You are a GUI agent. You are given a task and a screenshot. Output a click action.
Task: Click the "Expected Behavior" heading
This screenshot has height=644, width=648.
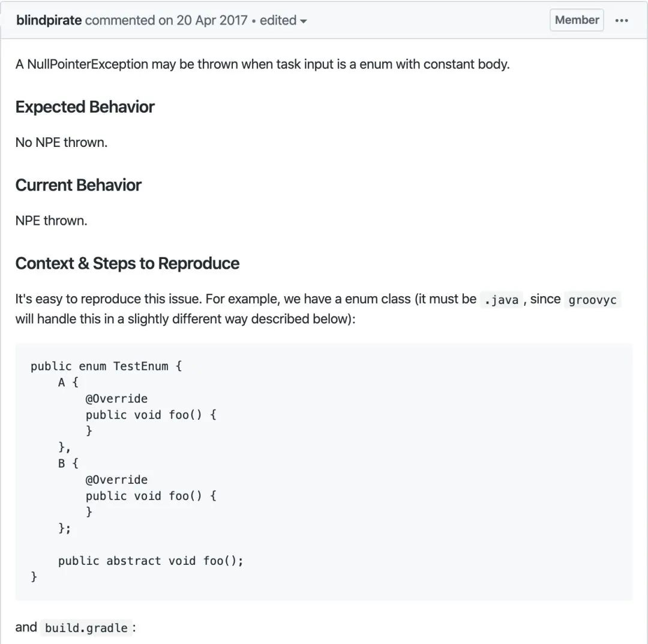pos(85,107)
